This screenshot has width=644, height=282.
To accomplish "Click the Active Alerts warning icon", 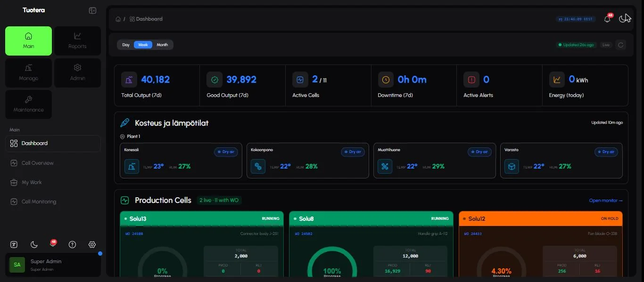I will (471, 80).
